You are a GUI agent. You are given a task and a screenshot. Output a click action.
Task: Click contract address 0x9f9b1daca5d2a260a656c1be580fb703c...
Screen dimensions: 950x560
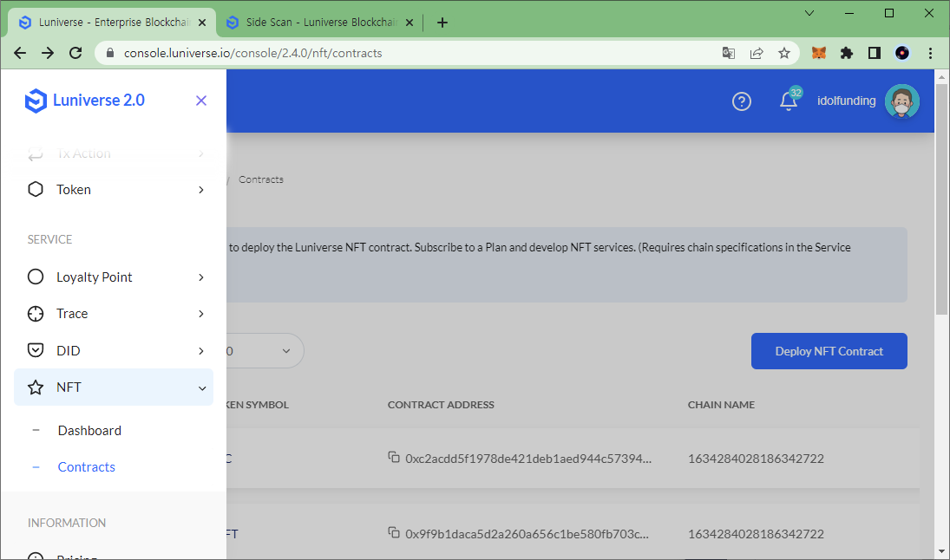[527, 534]
